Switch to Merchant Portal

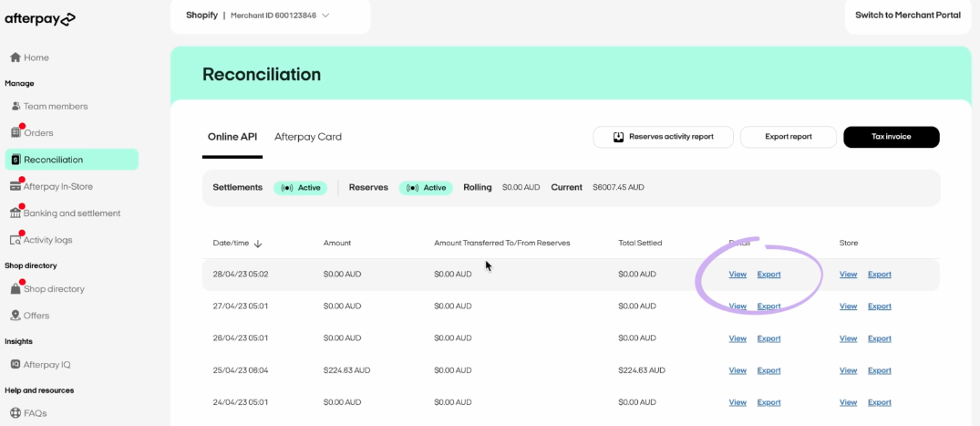(x=907, y=16)
